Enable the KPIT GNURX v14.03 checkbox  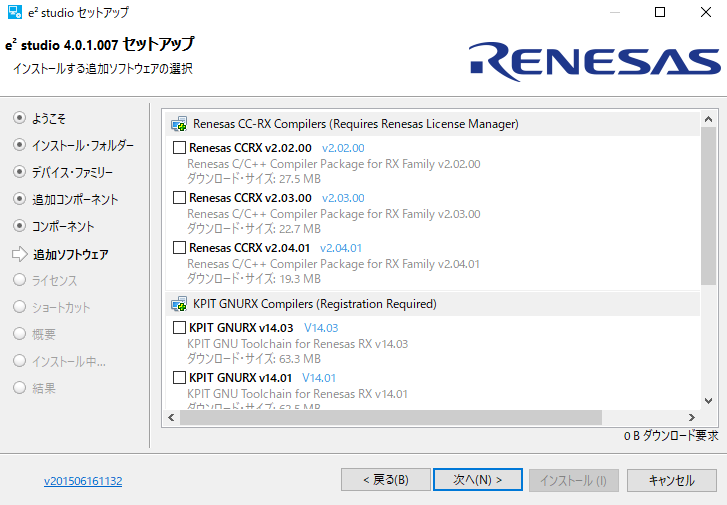click(179, 328)
